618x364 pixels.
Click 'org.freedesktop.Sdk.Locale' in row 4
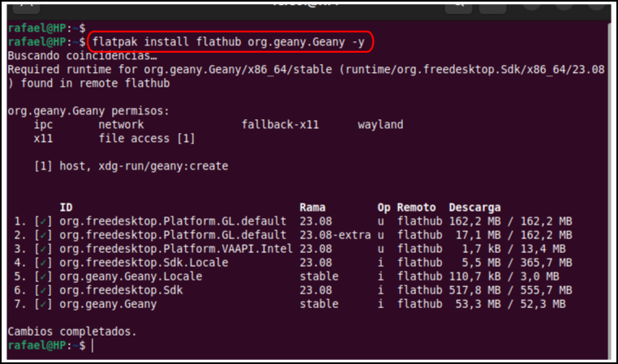(144, 263)
